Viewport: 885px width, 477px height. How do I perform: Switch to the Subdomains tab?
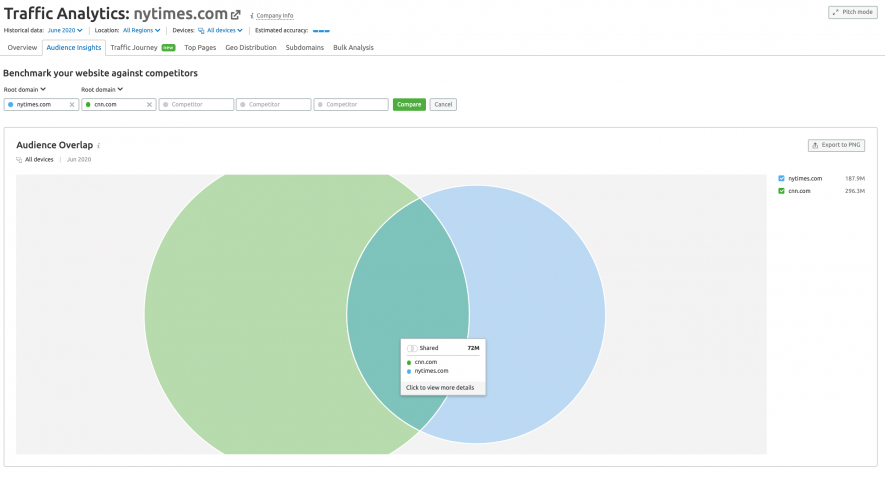(305, 47)
